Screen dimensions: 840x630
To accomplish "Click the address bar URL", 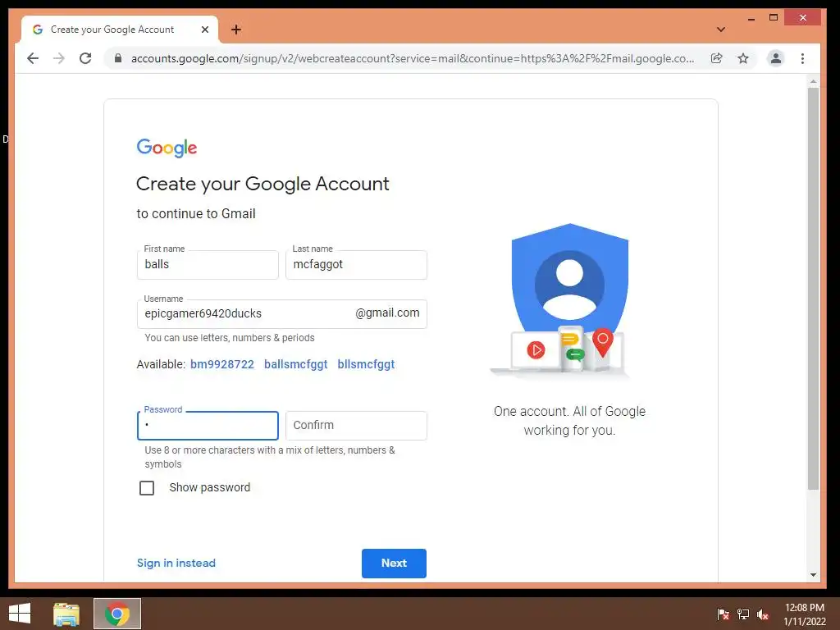I will (413, 58).
